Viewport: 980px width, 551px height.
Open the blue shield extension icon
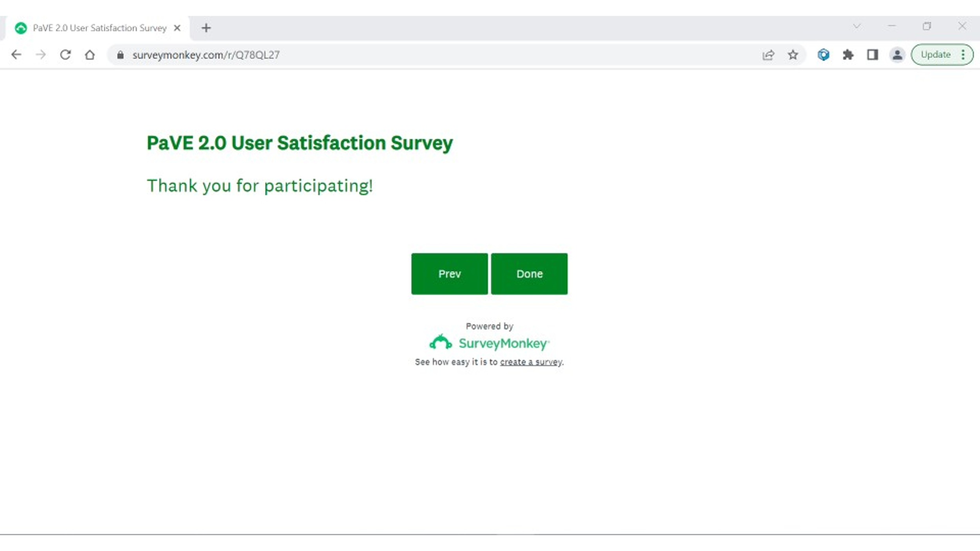823,54
